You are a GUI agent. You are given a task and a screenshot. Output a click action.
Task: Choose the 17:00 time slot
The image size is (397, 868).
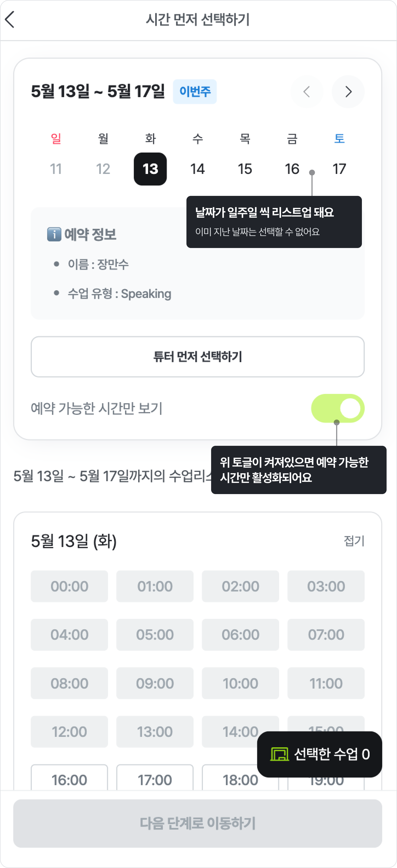155,778
